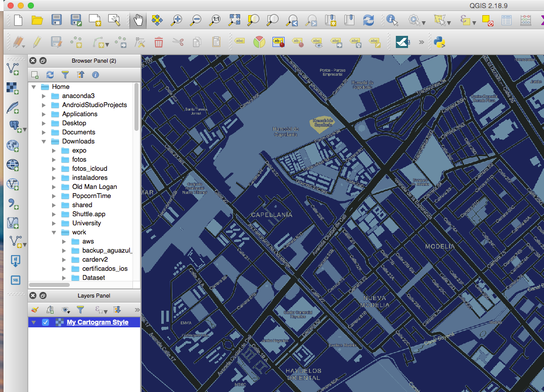Collapse the work folder tree node
Image resolution: width=544 pixels, height=392 pixels.
(54, 232)
